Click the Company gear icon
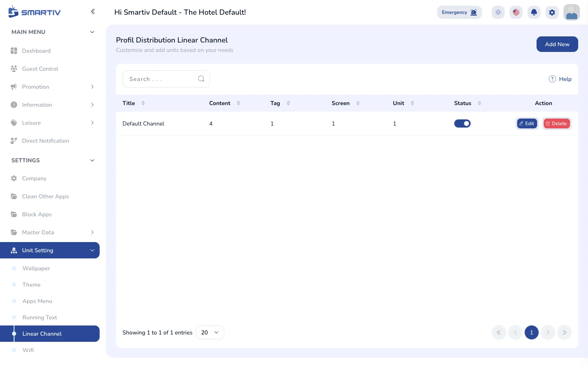This screenshot has width=588, height=368. point(14,178)
